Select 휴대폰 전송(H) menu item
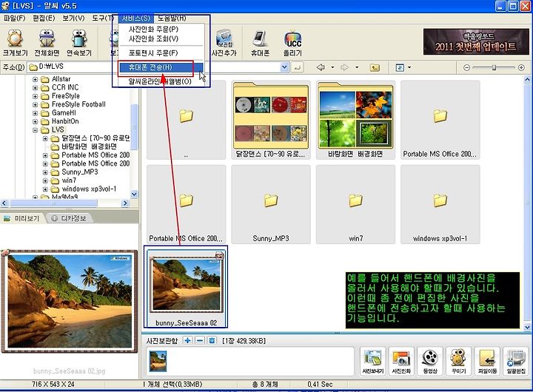 click(x=161, y=67)
